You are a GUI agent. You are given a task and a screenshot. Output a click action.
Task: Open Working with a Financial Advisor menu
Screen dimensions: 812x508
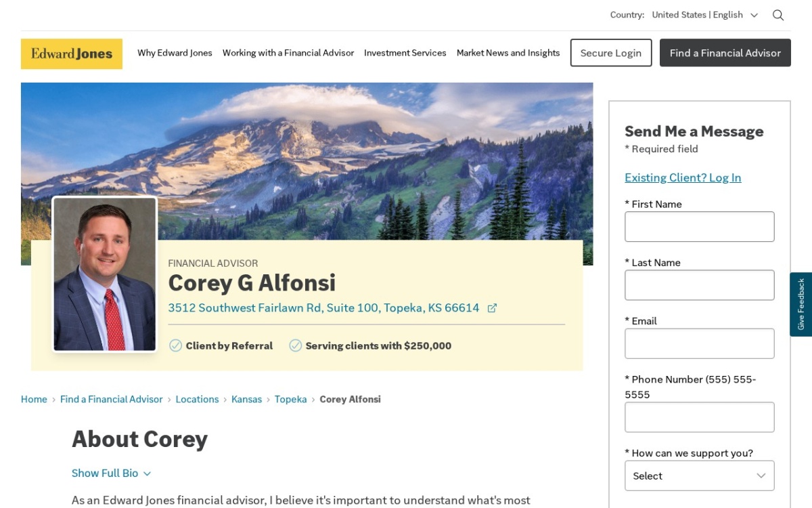288,53
